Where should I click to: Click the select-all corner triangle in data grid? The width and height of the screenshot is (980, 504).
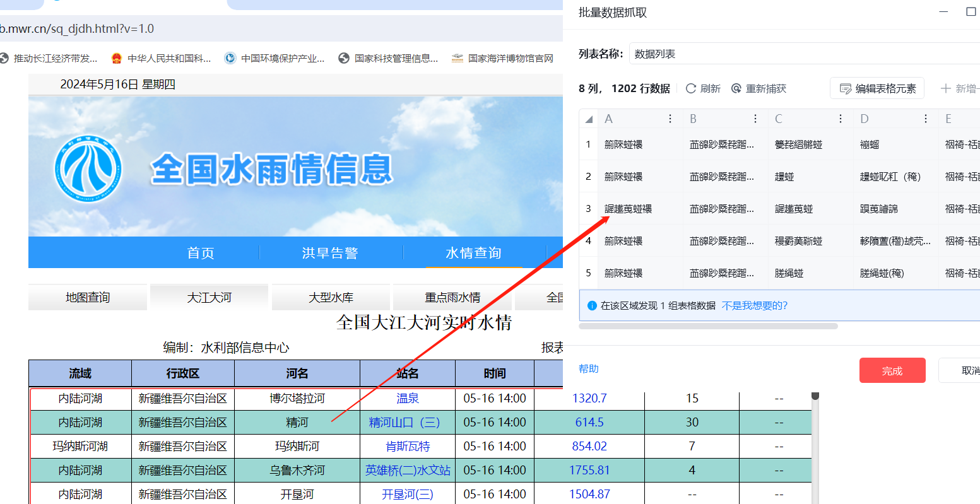(x=589, y=119)
